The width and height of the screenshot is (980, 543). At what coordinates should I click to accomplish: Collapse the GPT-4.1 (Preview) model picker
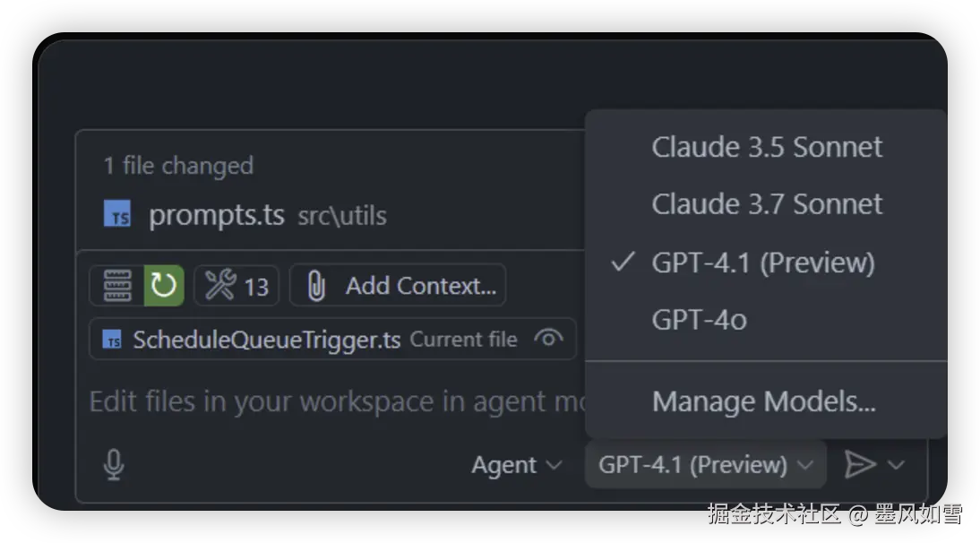[x=705, y=465]
